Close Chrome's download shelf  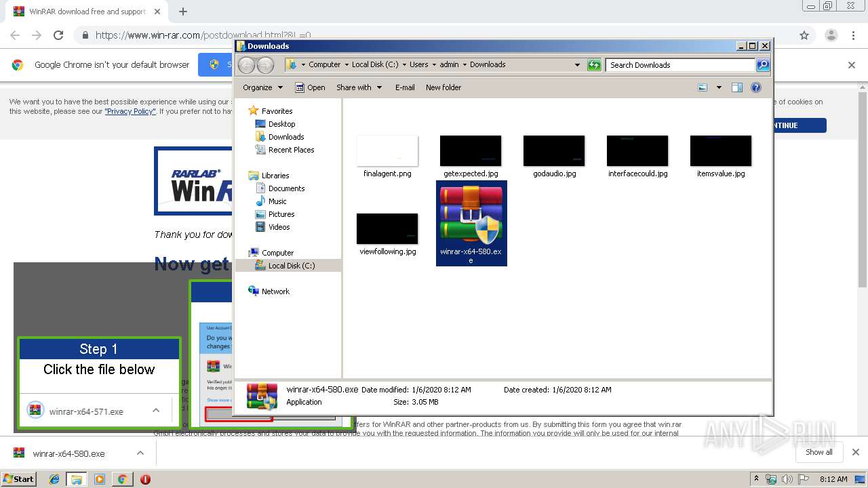click(855, 452)
